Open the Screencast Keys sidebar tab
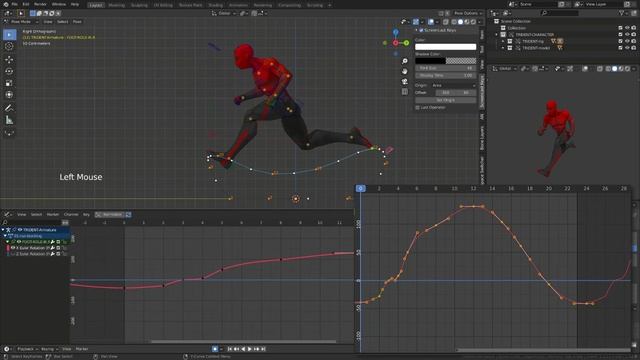This screenshot has height=360, width=640. coord(482,91)
